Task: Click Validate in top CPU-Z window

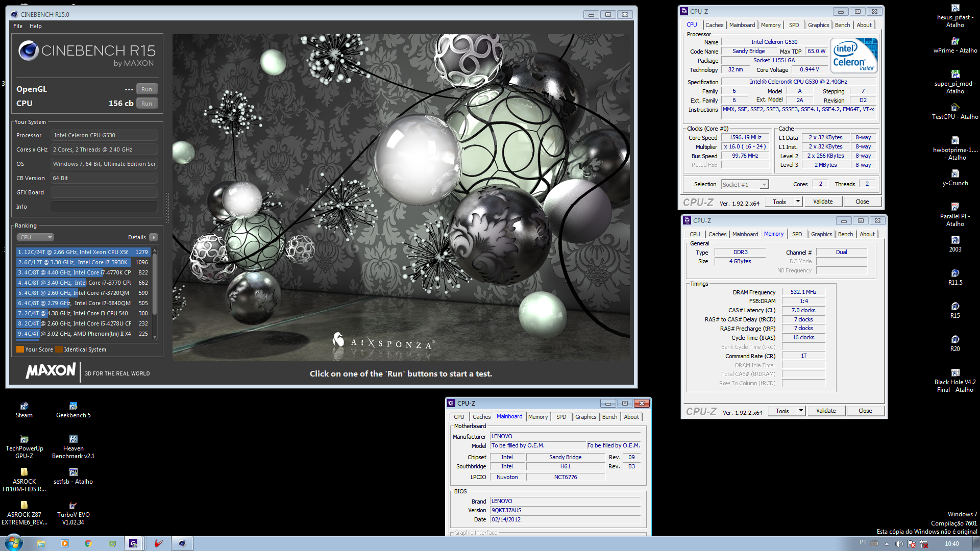Action: [x=823, y=202]
